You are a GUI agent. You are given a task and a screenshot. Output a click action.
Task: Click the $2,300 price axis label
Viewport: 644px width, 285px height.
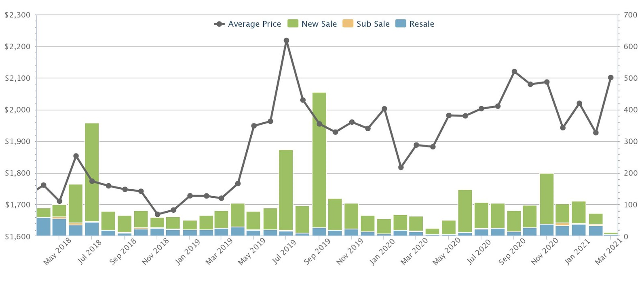click(17, 15)
